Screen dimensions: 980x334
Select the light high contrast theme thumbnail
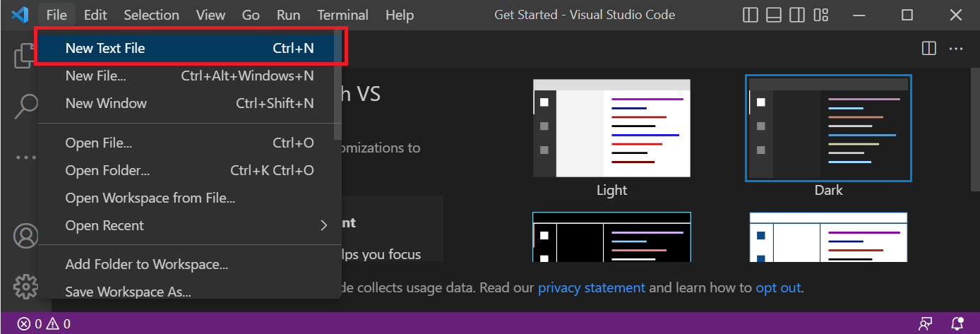[x=828, y=237]
